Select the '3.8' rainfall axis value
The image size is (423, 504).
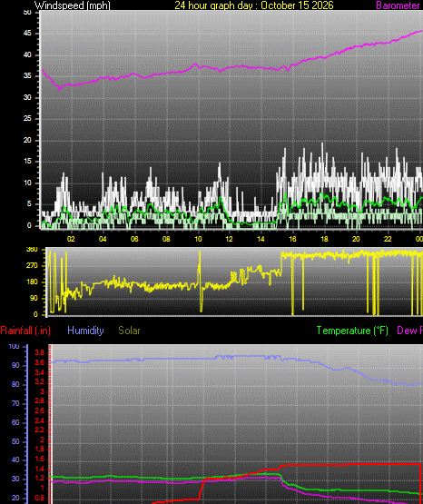pos(39,353)
